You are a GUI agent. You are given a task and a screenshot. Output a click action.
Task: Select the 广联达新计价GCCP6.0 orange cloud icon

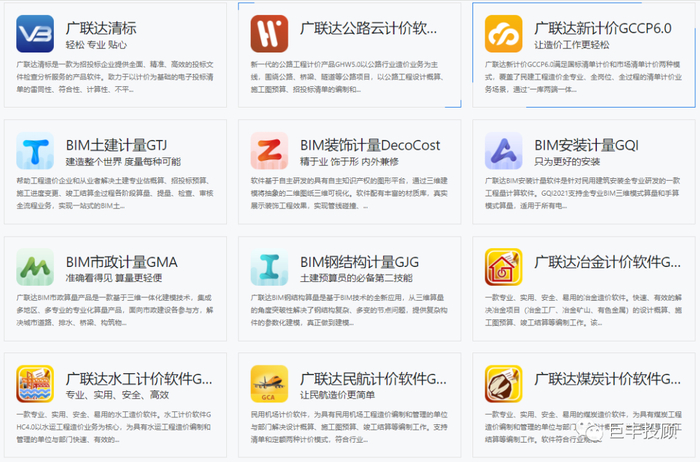pyautogui.click(x=504, y=34)
